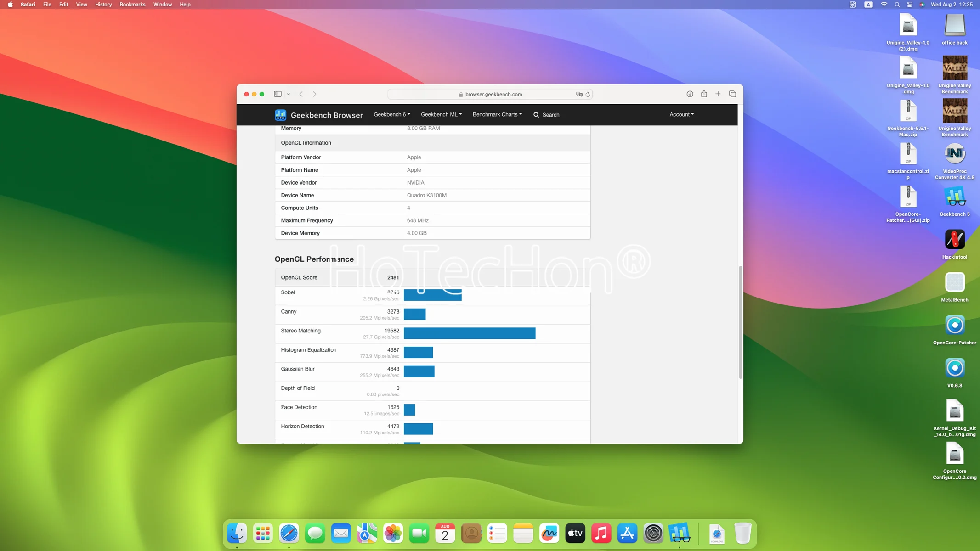
Task: Open the View menu
Action: [x=82, y=5]
